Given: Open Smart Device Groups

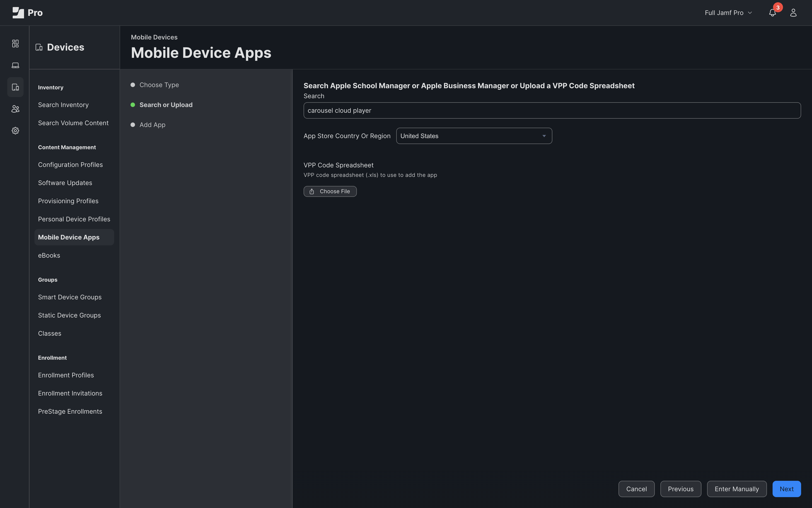Looking at the screenshot, I should (x=70, y=297).
